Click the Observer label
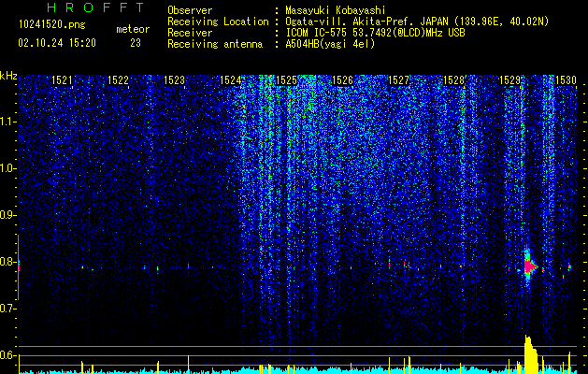 pyautogui.click(x=190, y=10)
